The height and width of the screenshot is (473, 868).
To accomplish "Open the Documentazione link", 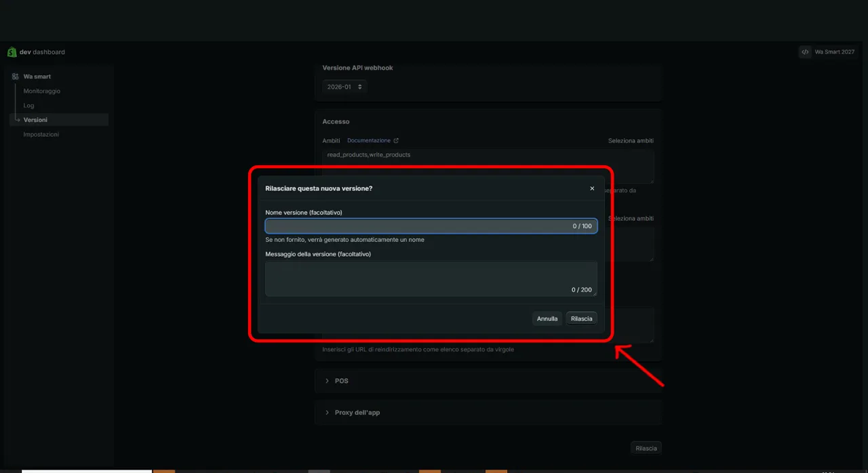I will [369, 141].
